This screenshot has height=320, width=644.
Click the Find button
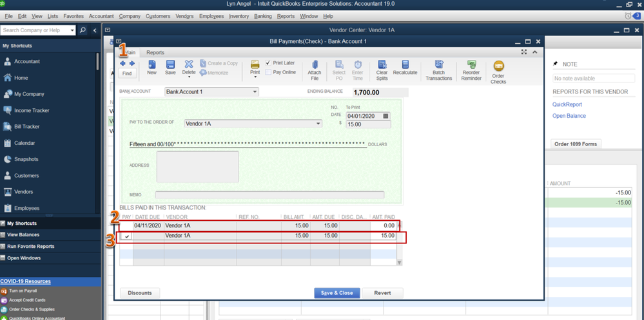(128, 73)
